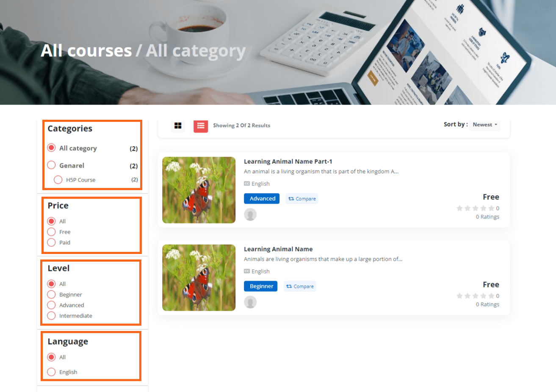556x392 pixels.
Task: Open the Sort by Newest dropdown
Action: pos(485,125)
